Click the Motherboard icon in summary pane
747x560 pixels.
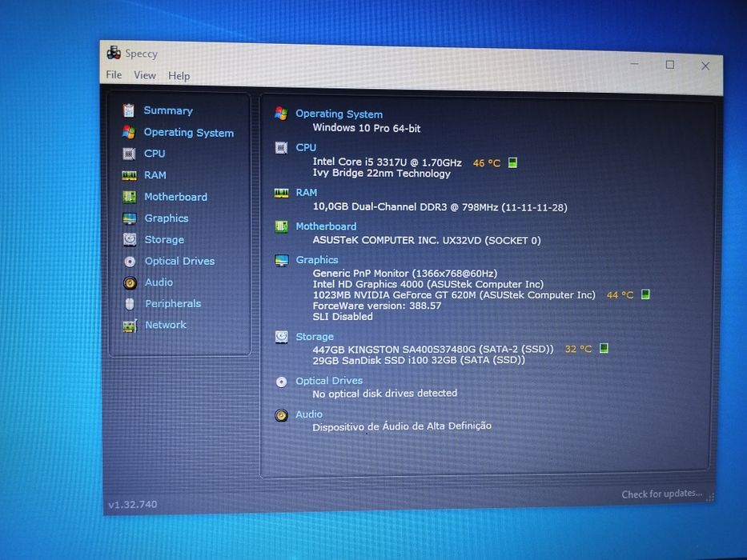282,226
